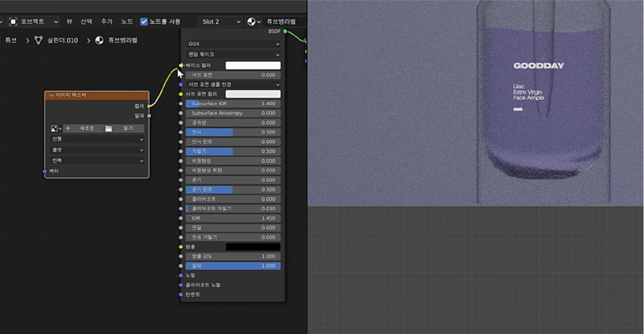The height and width of the screenshot is (334, 644).
Task: Click the 알파 output socket of image texture
Action: click(x=149, y=116)
